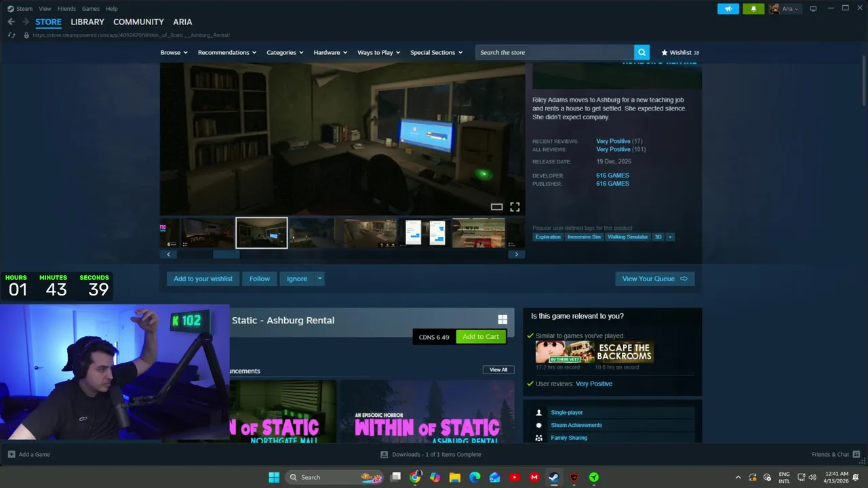Open the green notifications bell

(753, 9)
